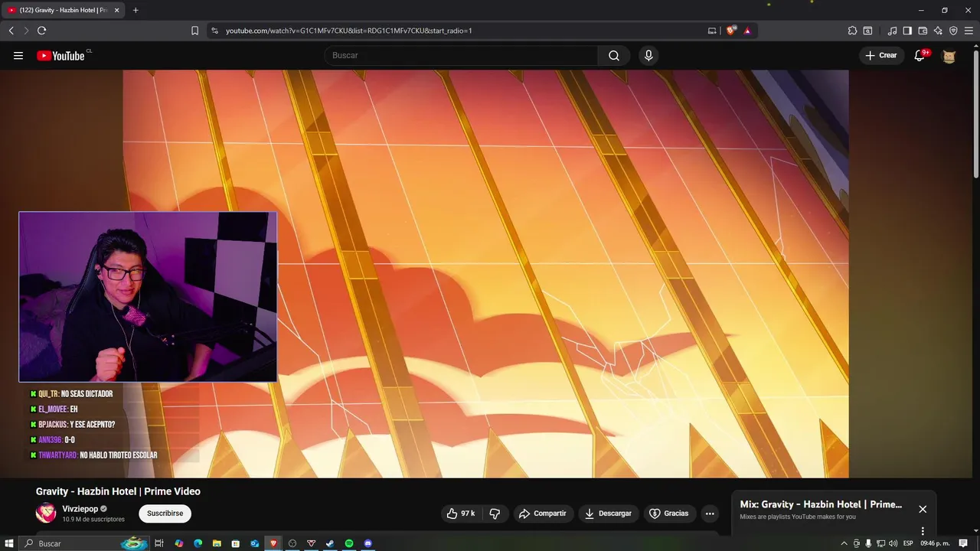980x551 pixels.
Task: Dislike the video with thumbs down
Action: [495, 514]
